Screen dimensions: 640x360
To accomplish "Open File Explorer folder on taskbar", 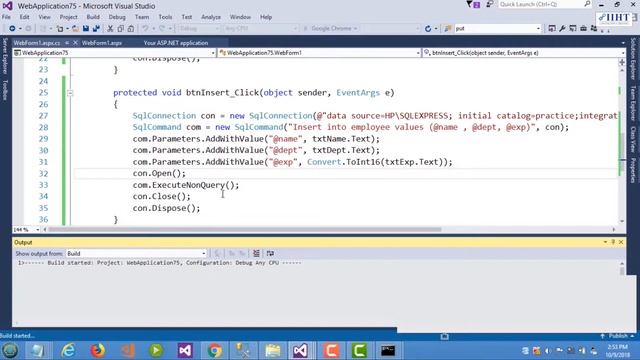I will click(x=272, y=351).
